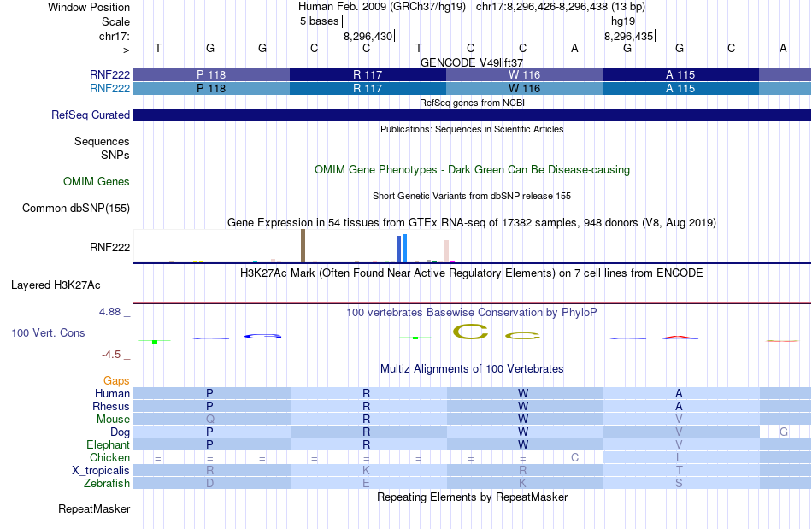
Task: Select the 8,296,435 coordinate marker
Action: [628, 36]
